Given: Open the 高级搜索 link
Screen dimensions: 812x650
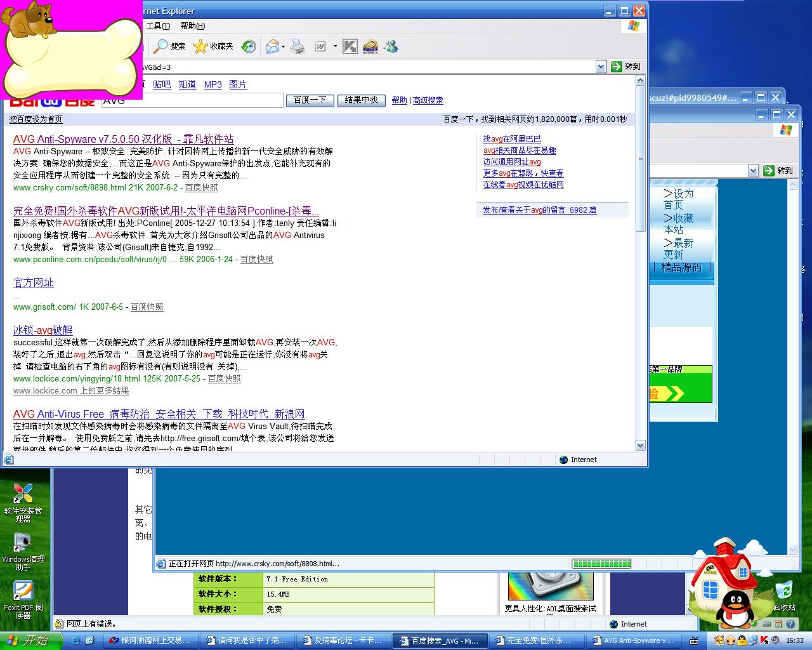Looking at the screenshot, I should pos(428,100).
